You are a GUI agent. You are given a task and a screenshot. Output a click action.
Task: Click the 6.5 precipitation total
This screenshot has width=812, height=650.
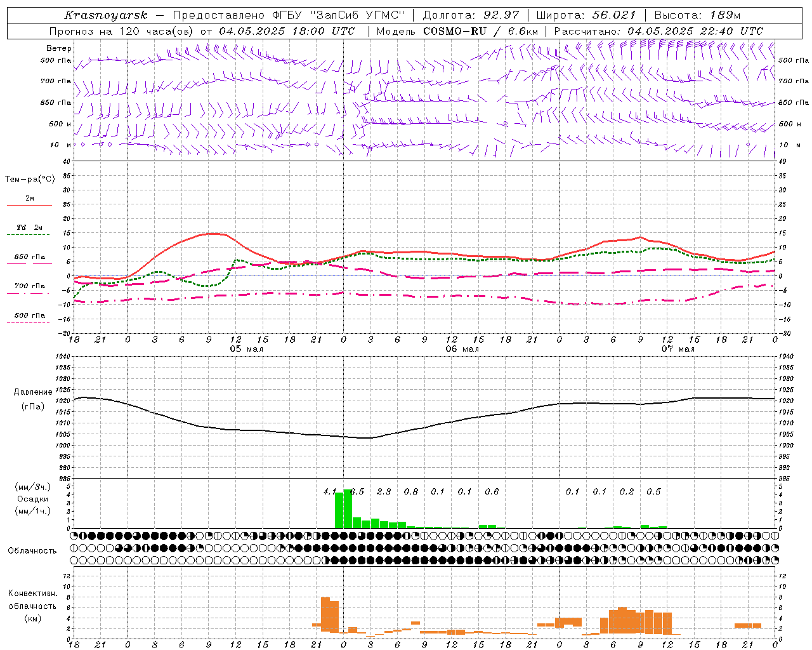click(357, 491)
